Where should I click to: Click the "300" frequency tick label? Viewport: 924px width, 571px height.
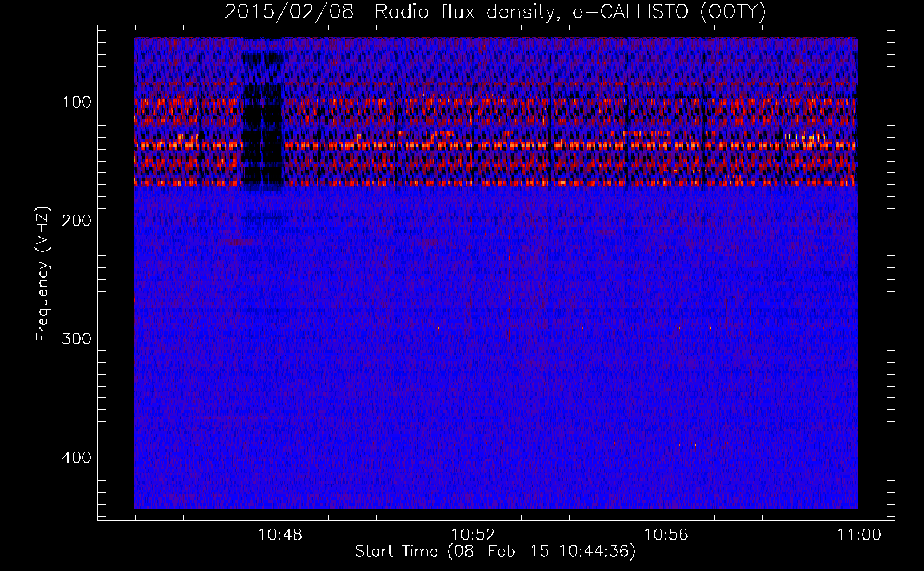77,339
